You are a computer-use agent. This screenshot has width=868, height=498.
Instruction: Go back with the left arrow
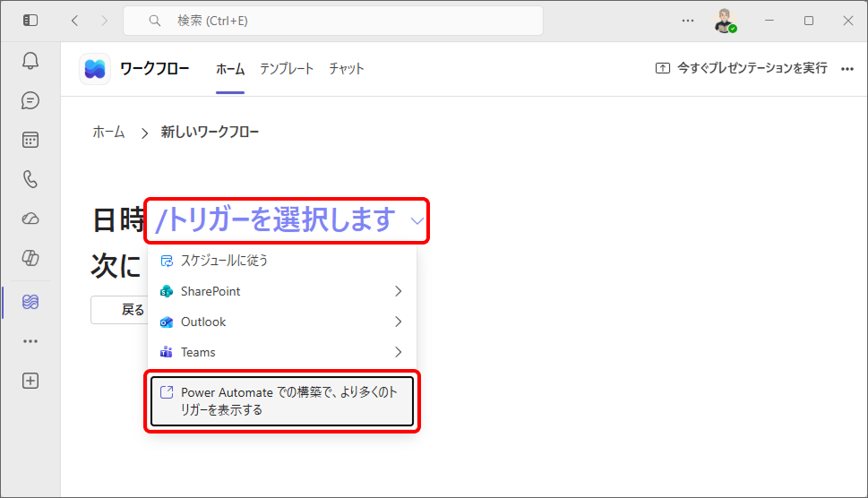[74, 21]
